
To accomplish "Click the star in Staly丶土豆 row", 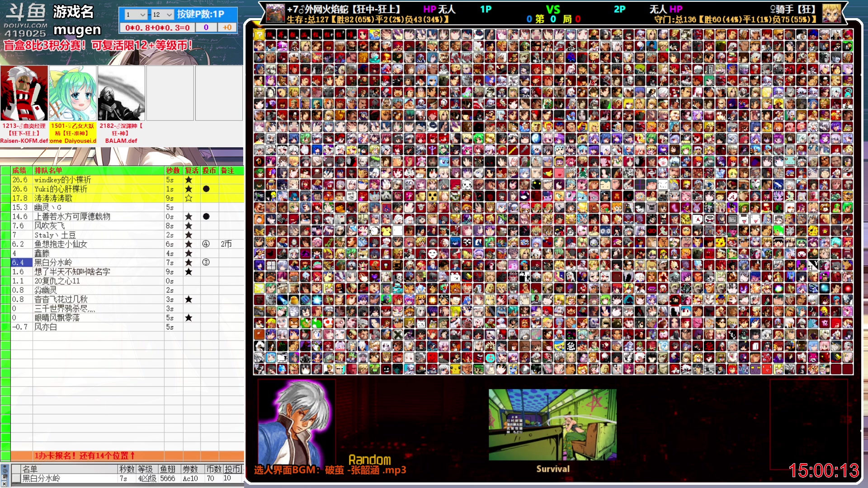I will [189, 235].
